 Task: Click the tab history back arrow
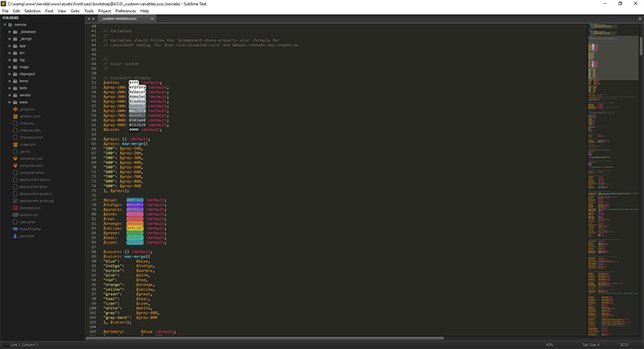point(89,19)
